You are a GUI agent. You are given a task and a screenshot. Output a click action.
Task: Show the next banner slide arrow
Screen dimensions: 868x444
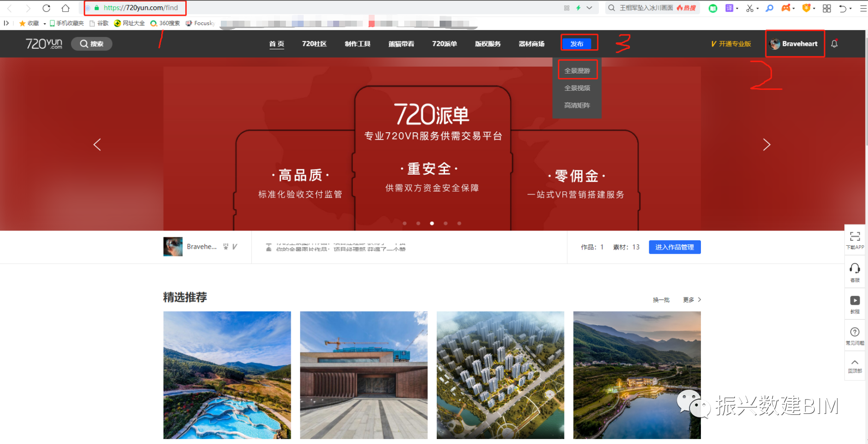coord(766,145)
